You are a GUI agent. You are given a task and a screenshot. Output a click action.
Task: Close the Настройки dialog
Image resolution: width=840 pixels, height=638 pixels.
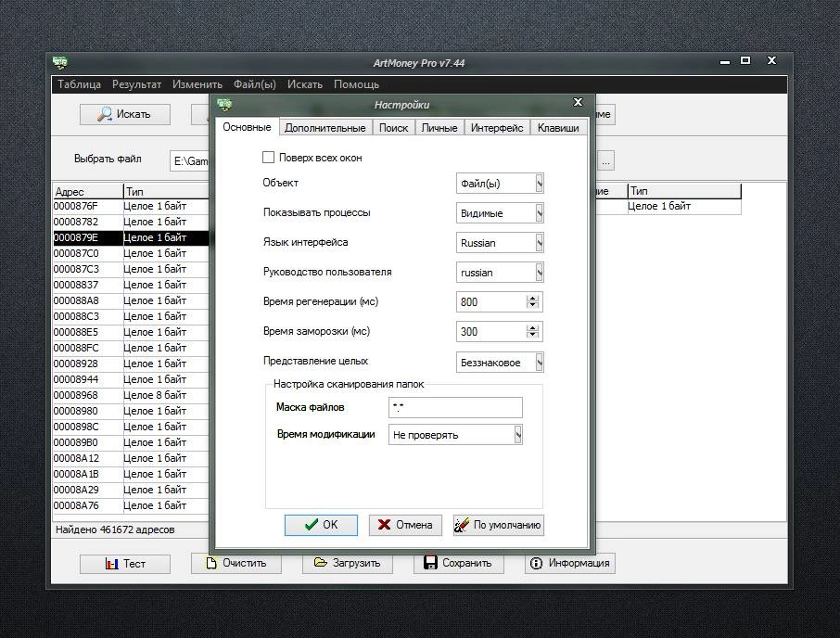[x=578, y=102]
